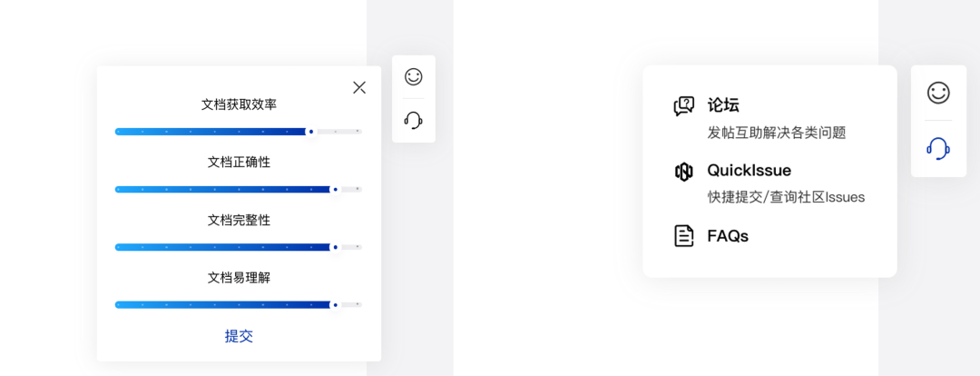Viewport: 980px width, 376px height.
Task: Click the QuickIssue hexagon icon
Action: (x=684, y=171)
